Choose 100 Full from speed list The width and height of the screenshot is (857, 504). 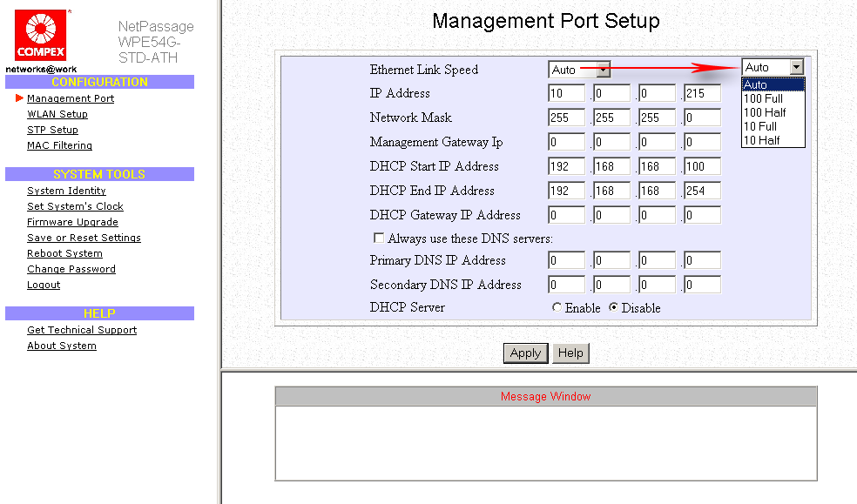pos(763,98)
